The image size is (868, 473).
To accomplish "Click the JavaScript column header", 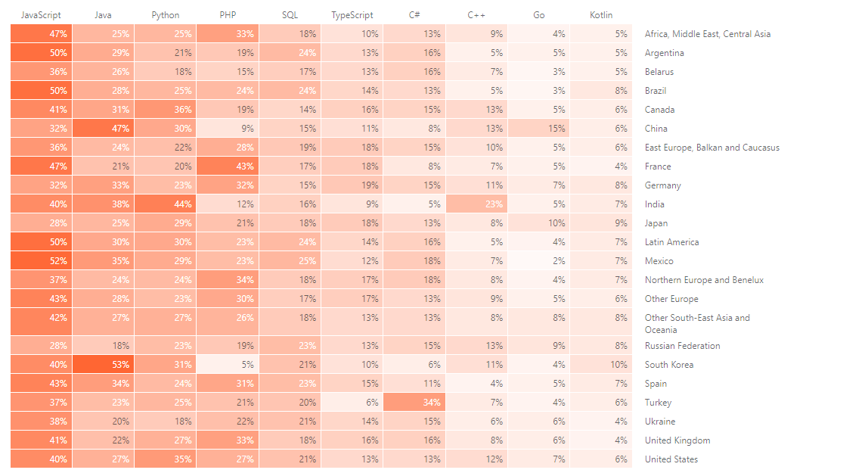I will click(41, 15).
